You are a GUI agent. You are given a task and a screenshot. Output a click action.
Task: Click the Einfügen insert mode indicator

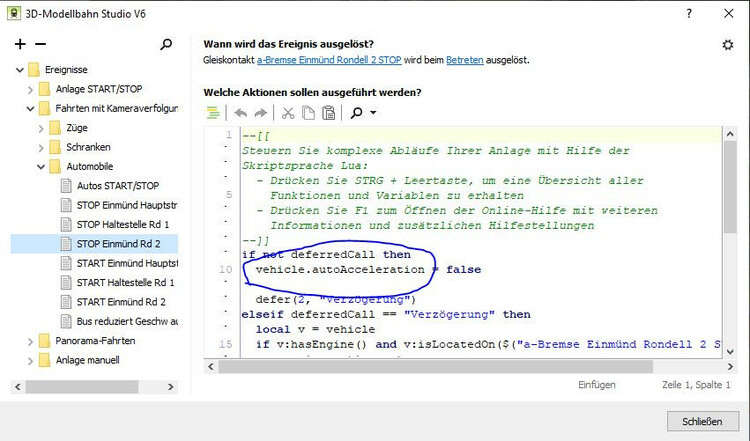[596, 385]
